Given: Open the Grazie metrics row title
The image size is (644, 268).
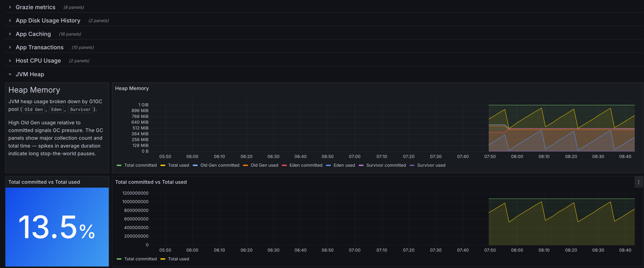Looking at the screenshot, I should pos(36,7).
